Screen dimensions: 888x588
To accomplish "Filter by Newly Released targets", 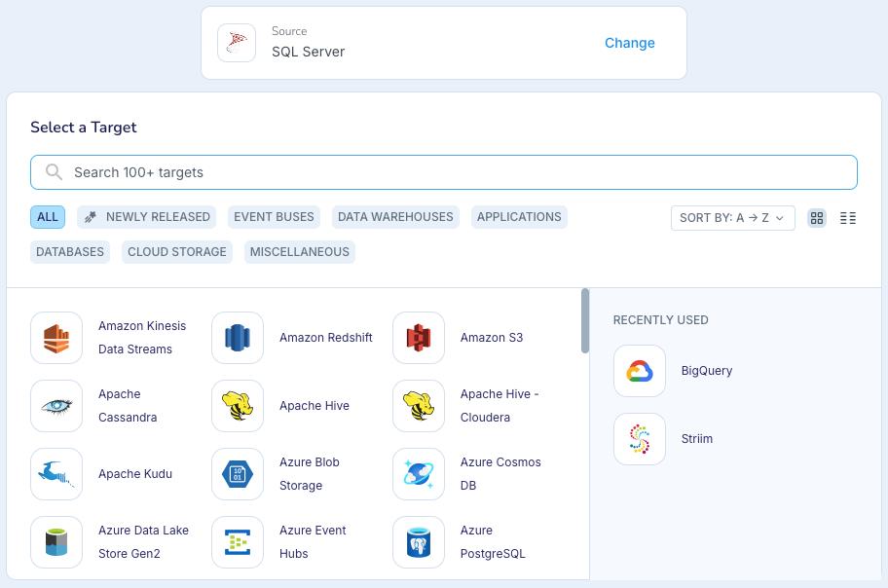I will (147, 217).
